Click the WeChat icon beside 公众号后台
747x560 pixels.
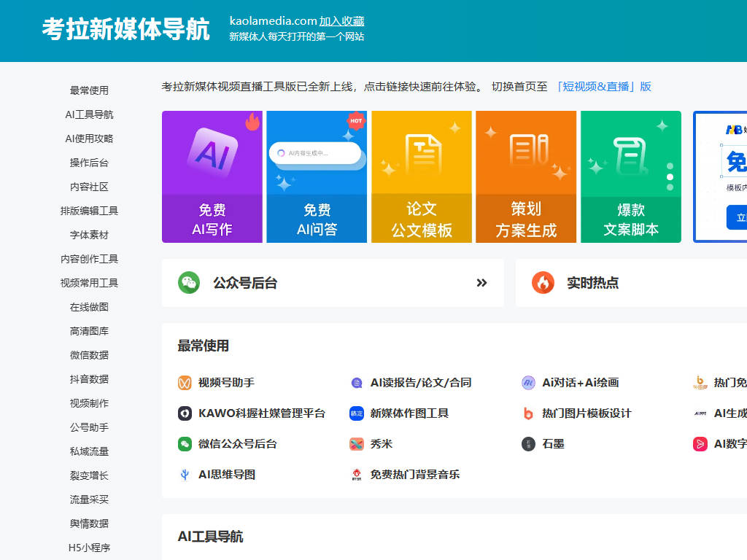click(189, 283)
